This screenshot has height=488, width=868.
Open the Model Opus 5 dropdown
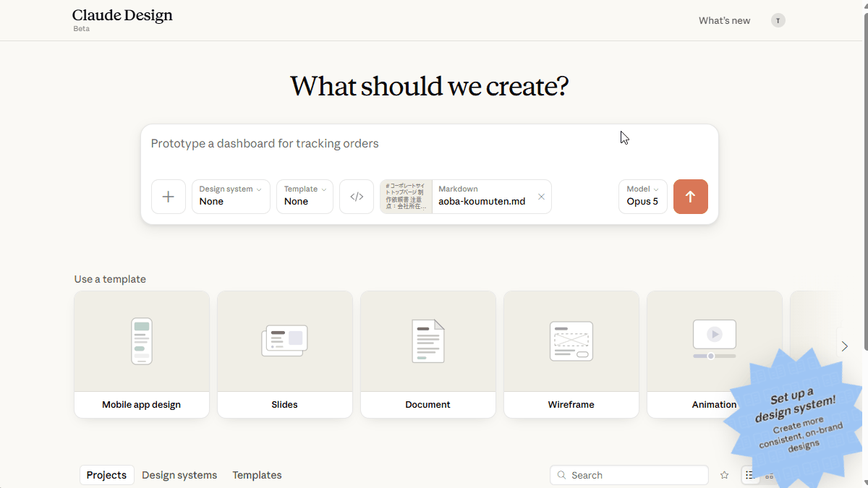pos(643,197)
